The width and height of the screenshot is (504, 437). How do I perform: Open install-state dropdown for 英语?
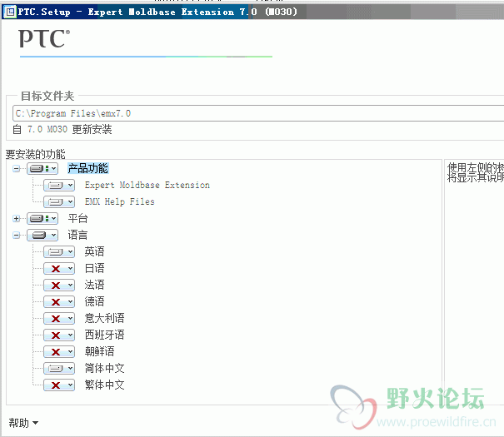click(x=59, y=252)
